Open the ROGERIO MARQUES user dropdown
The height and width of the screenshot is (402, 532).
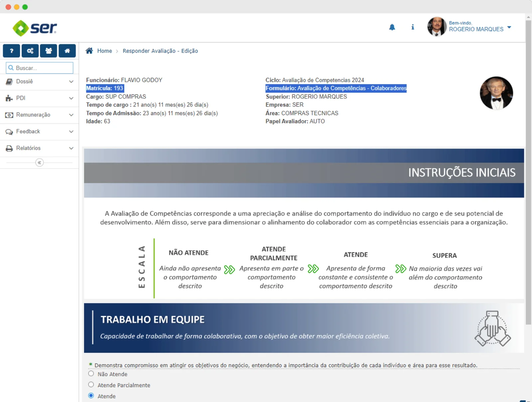point(509,28)
